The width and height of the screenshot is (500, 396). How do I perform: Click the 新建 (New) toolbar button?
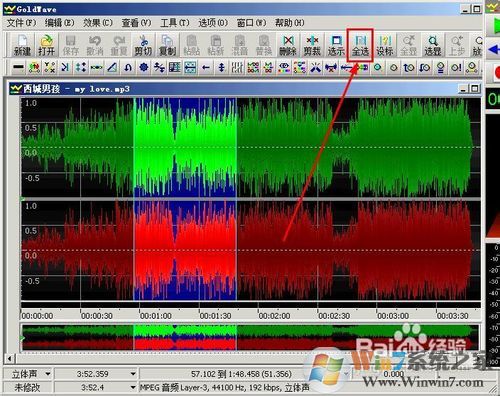22,45
